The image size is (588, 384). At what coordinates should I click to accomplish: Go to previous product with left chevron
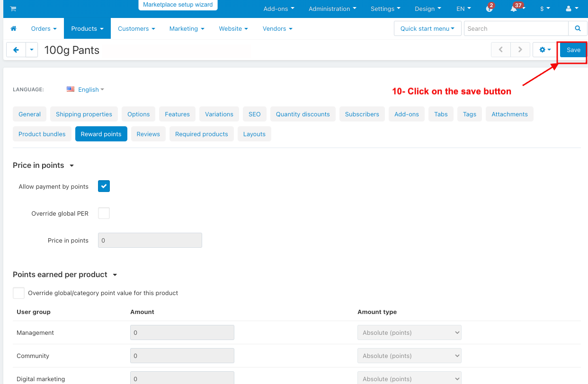(x=501, y=50)
